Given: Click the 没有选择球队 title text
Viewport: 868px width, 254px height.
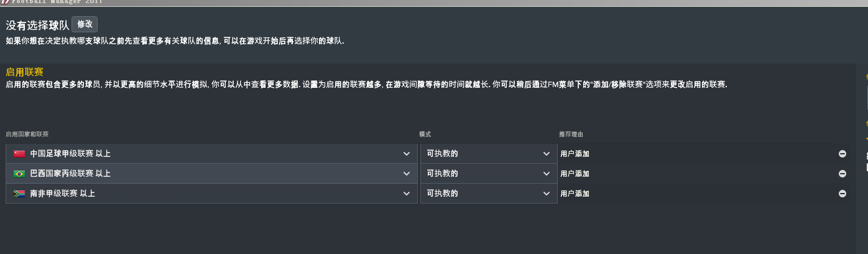Looking at the screenshot, I should pos(37,25).
